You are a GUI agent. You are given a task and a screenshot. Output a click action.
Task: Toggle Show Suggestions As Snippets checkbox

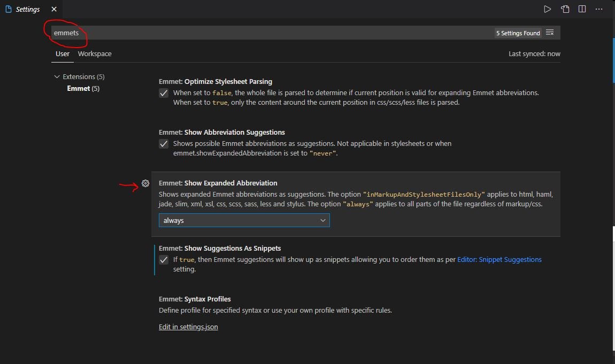[164, 260]
